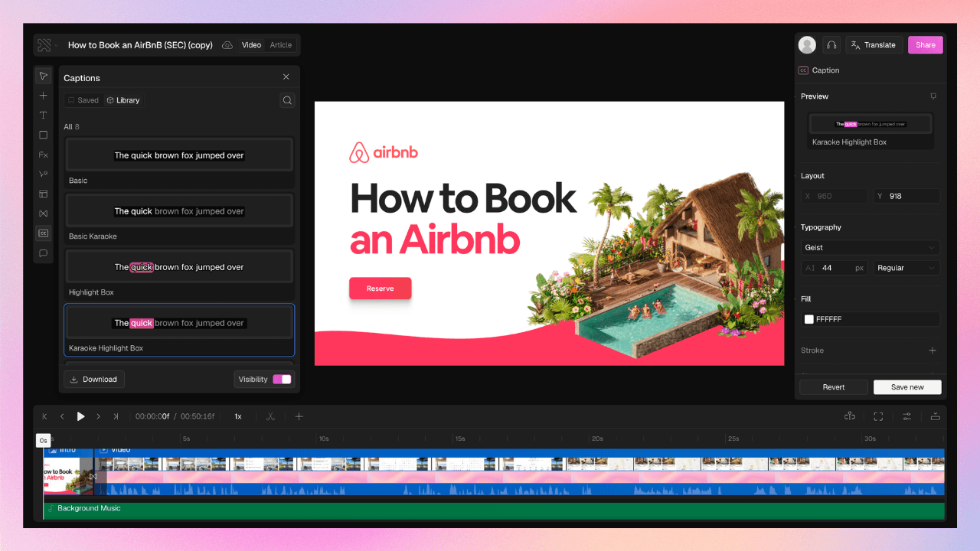
Task: Select the Background Music track
Action: click(x=494, y=510)
